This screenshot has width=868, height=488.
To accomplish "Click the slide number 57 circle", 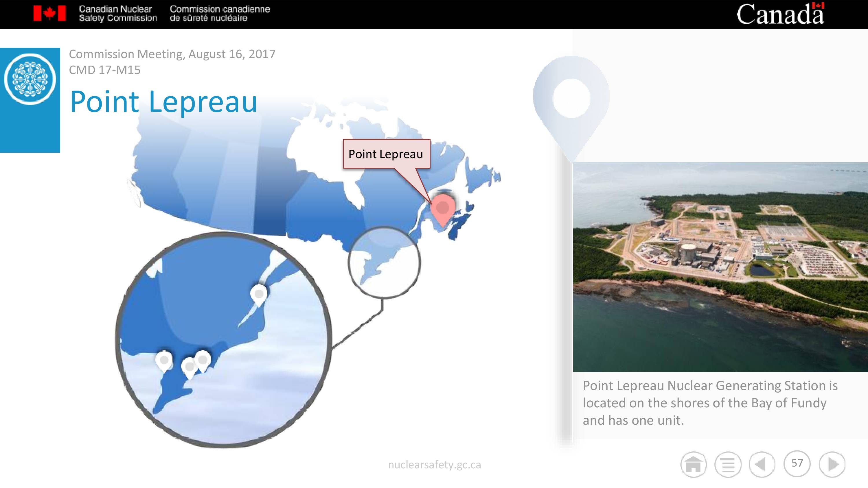I will (797, 463).
